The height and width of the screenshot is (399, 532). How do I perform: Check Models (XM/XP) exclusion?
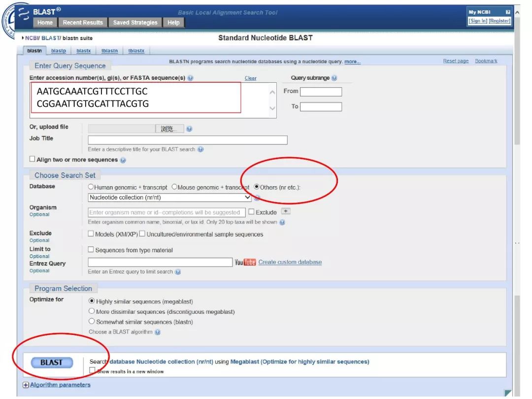coord(91,234)
